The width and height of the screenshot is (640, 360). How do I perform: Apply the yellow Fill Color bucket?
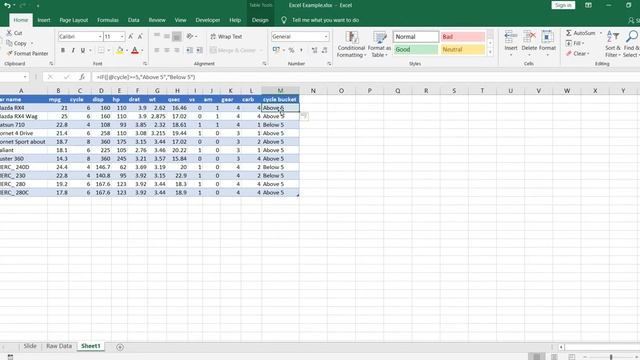coord(120,51)
